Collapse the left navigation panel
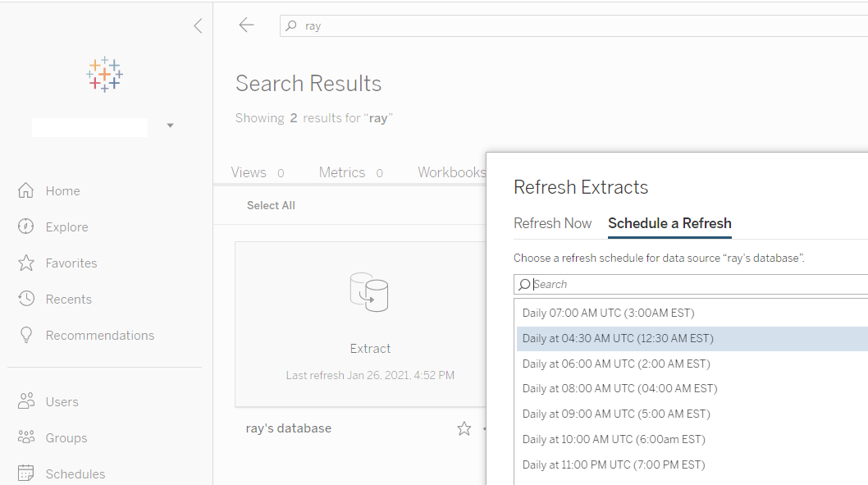The height and width of the screenshot is (485, 868). [198, 25]
